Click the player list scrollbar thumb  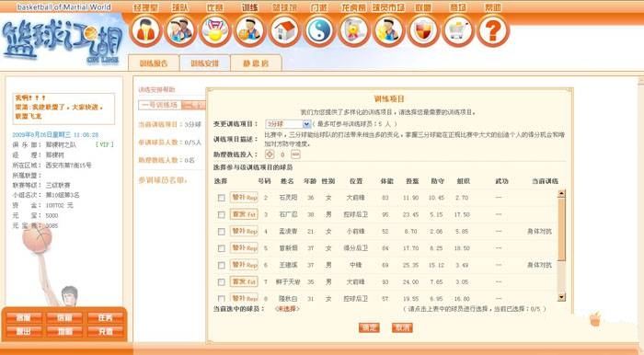point(561,229)
